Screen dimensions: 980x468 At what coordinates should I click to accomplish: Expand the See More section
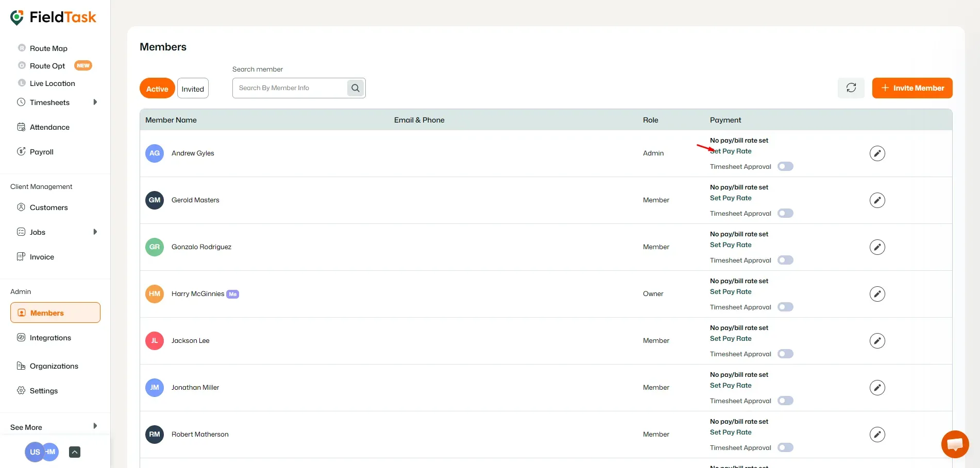(x=54, y=427)
